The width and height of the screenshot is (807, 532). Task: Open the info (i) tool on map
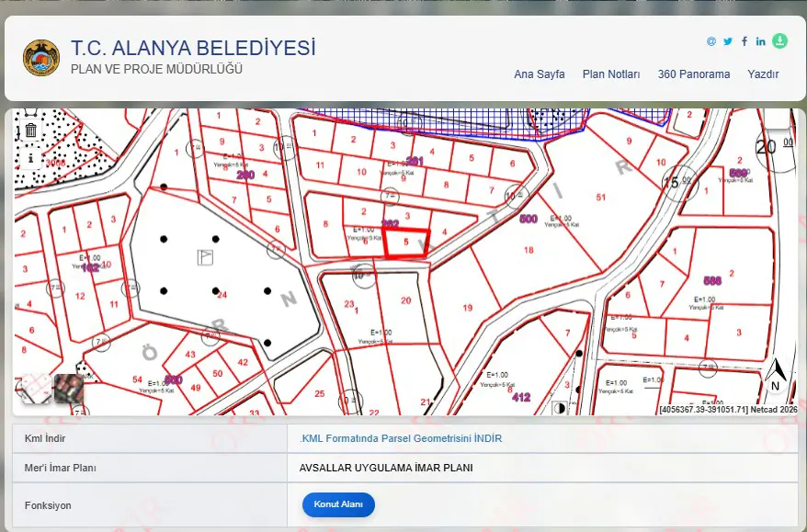(31, 158)
